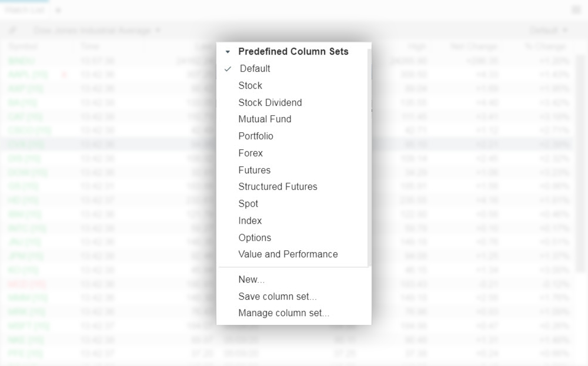Select the Forex column set
This screenshot has width=588, height=366.
pyautogui.click(x=250, y=153)
